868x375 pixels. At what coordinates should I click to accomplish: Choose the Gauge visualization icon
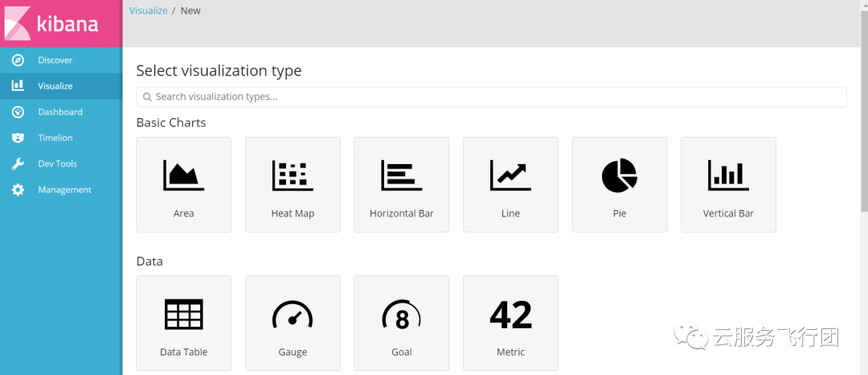click(x=293, y=314)
